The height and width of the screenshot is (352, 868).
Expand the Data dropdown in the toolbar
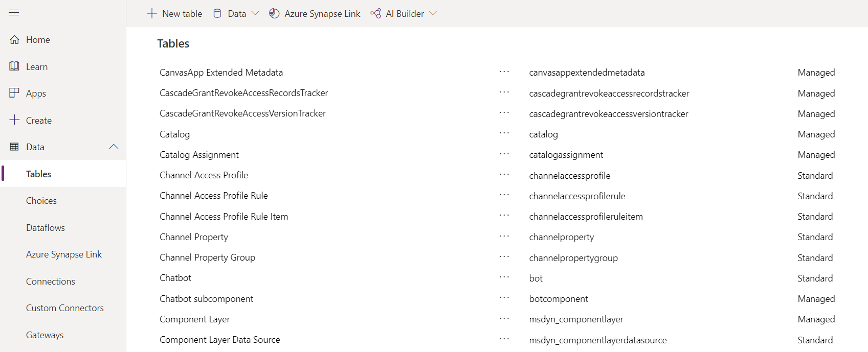[255, 14]
